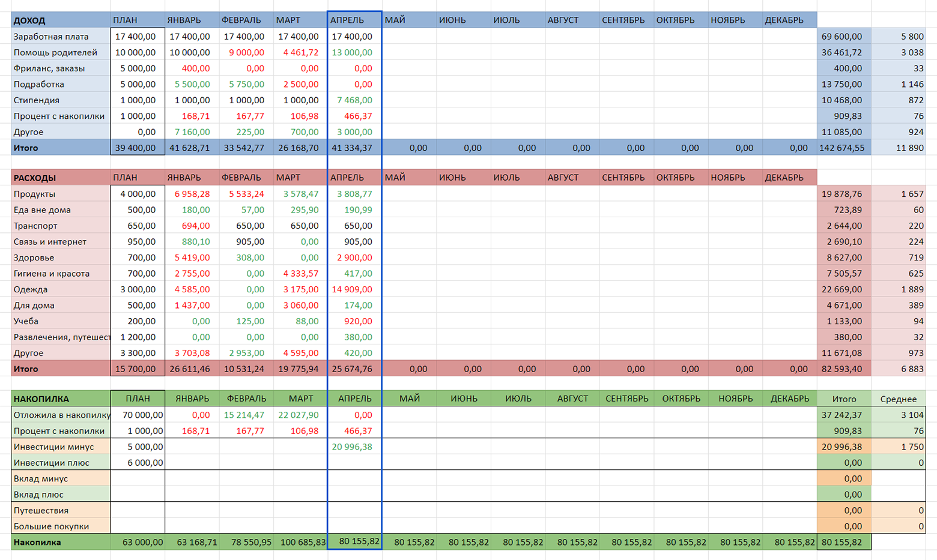Select the Среднее column header

898,399
